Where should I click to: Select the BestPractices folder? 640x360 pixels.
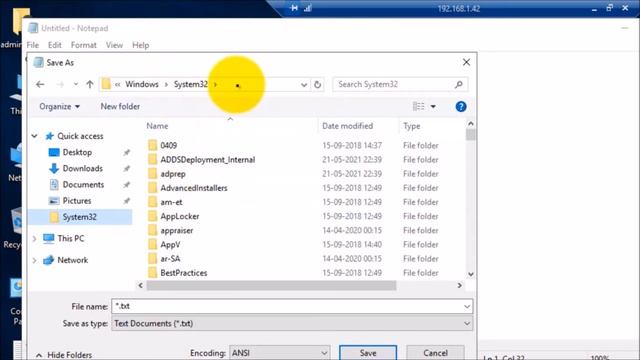tap(184, 273)
